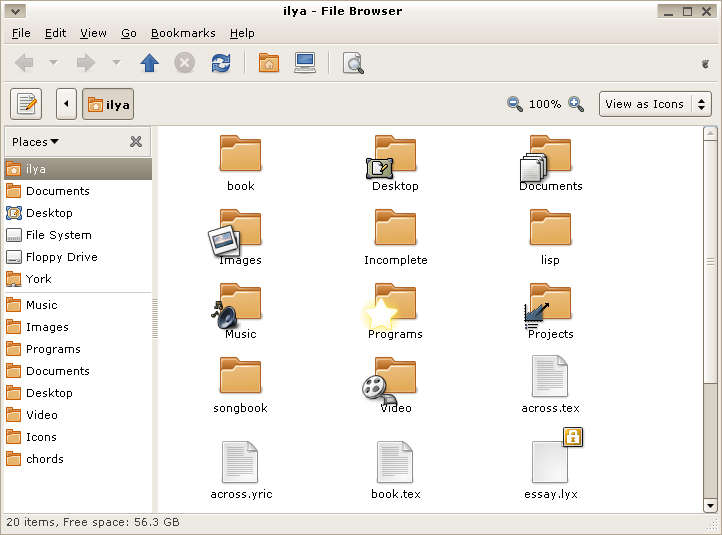Go back with the left arrow
The width and height of the screenshot is (722, 535).
(x=24, y=63)
